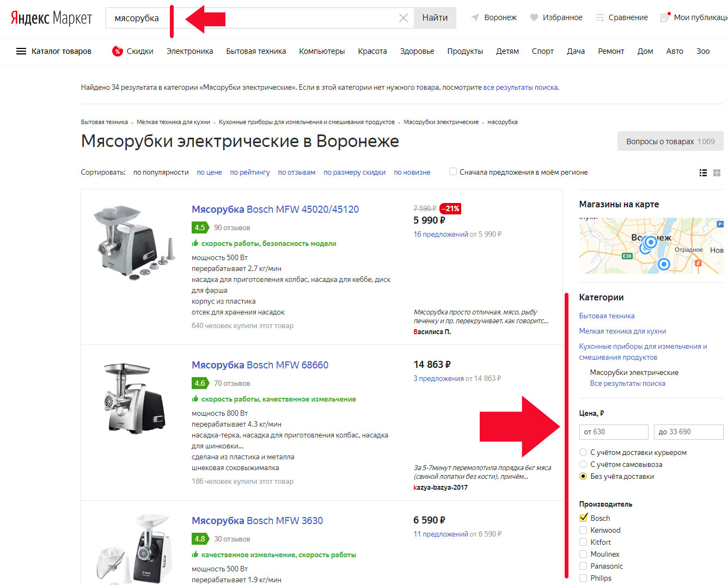Open the Мясорубка Bosch MFW 3630 title link
Screen dimensions: 728x585
[x=257, y=520]
